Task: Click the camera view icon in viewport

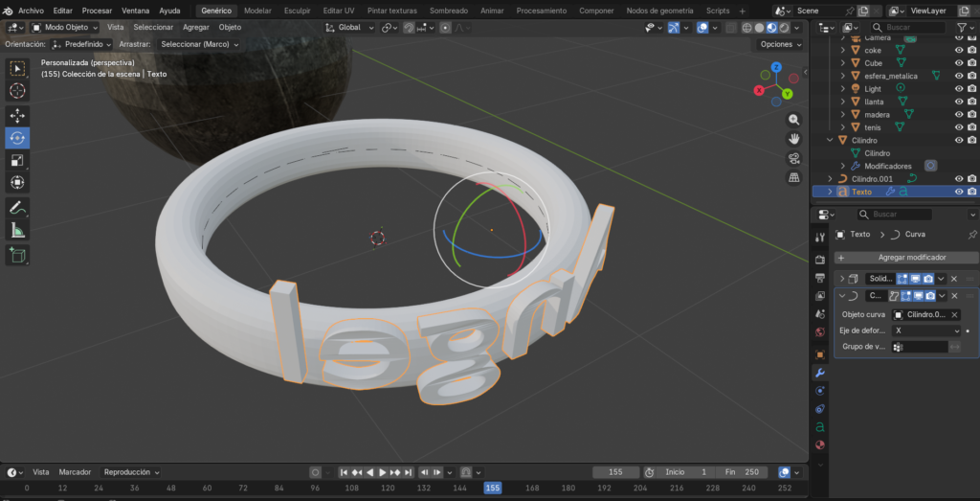Action: [x=793, y=158]
